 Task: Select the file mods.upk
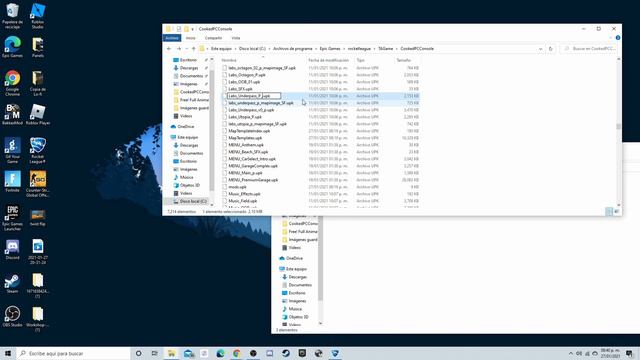point(238,187)
